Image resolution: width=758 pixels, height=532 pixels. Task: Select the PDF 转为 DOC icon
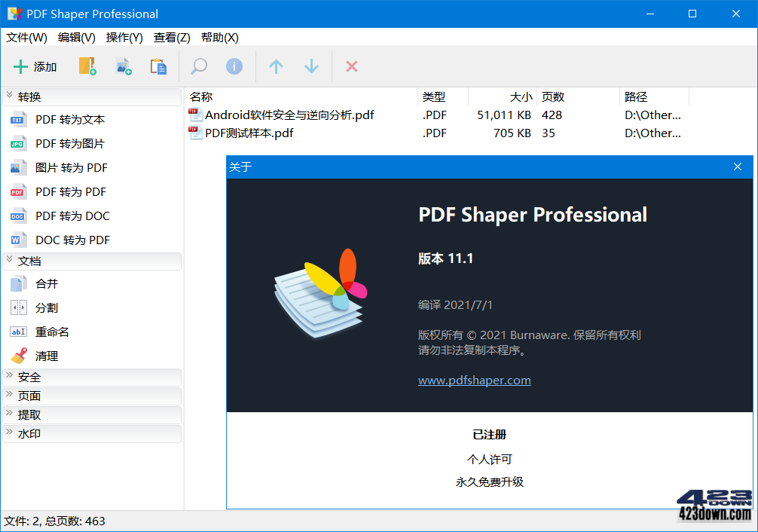pos(18,216)
